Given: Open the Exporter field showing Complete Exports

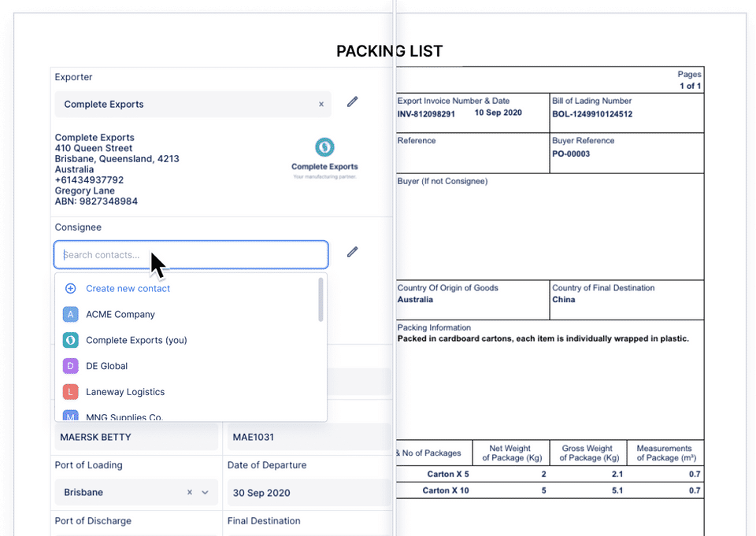Looking at the screenshot, I should point(185,104).
